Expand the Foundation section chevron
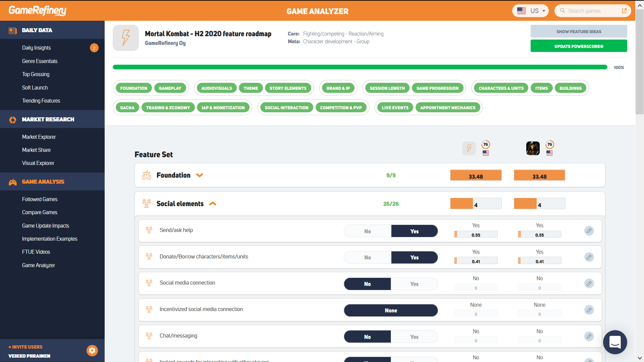644x362 pixels. (x=200, y=175)
